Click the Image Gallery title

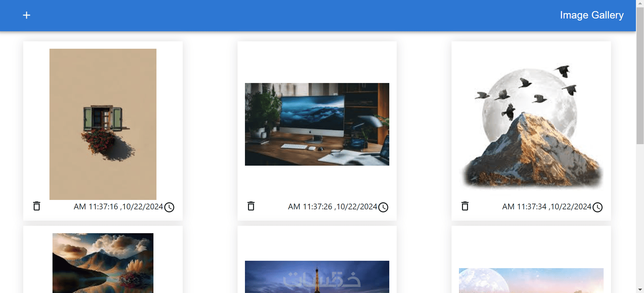pyautogui.click(x=592, y=15)
